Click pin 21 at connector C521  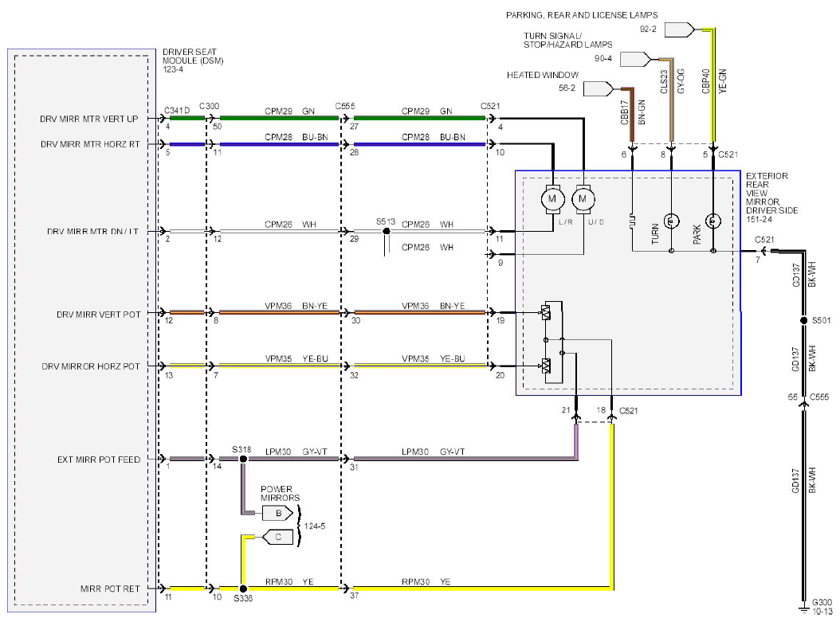click(x=567, y=410)
